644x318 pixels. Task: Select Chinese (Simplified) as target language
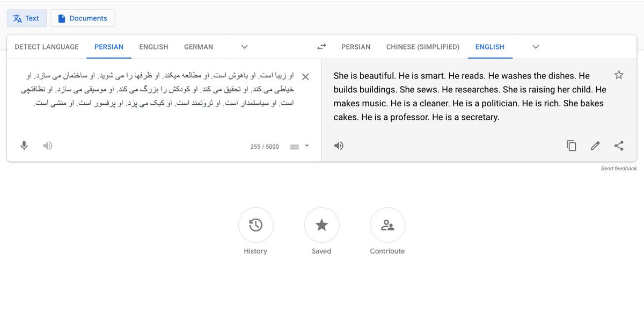pos(423,47)
